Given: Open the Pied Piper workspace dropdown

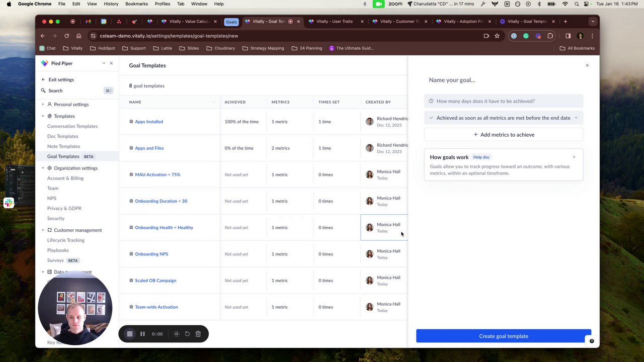Looking at the screenshot, I should 104,63.
